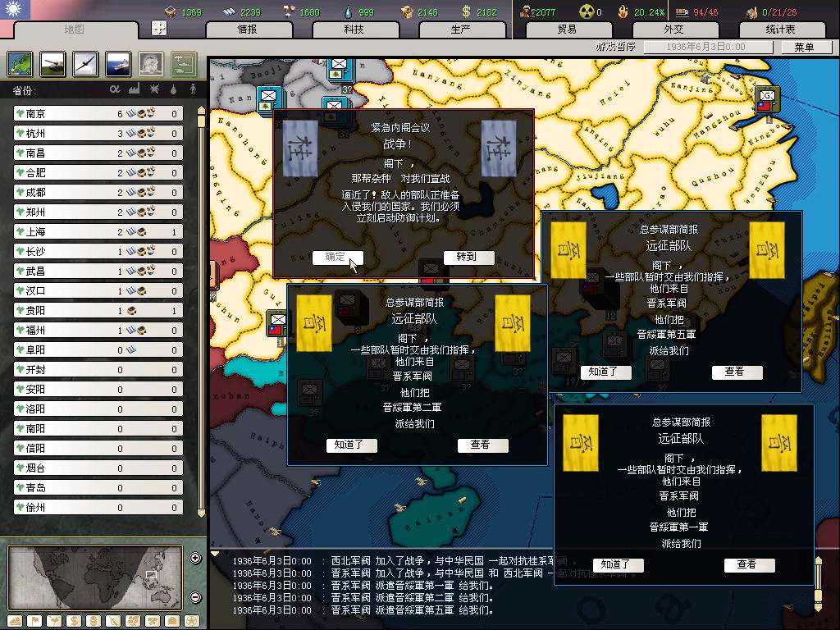
Task: Sort provinces by the asterisk column icon
Action: coord(154,89)
